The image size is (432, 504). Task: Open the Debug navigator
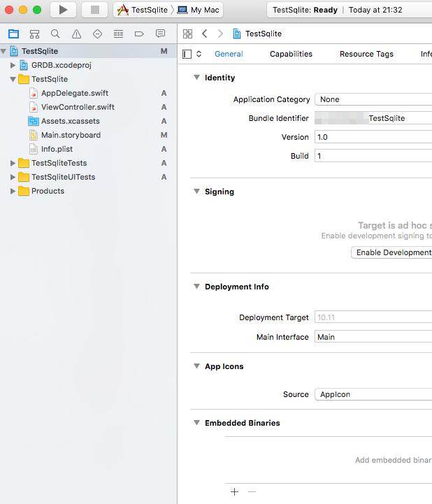(118, 34)
